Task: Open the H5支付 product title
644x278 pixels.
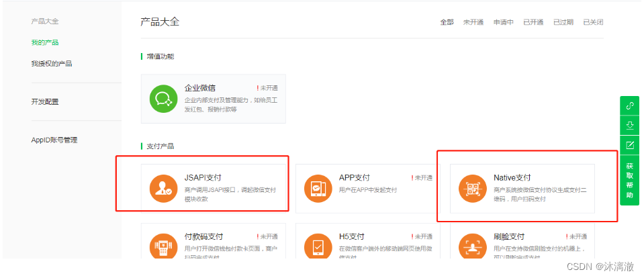Action: pyautogui.click(x=352, y=236)
